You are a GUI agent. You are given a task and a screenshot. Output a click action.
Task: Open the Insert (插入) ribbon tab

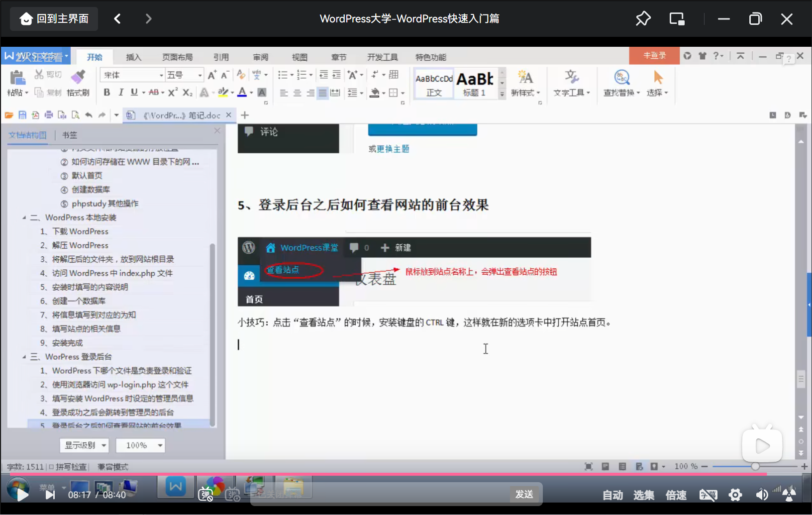click(133, 57)
